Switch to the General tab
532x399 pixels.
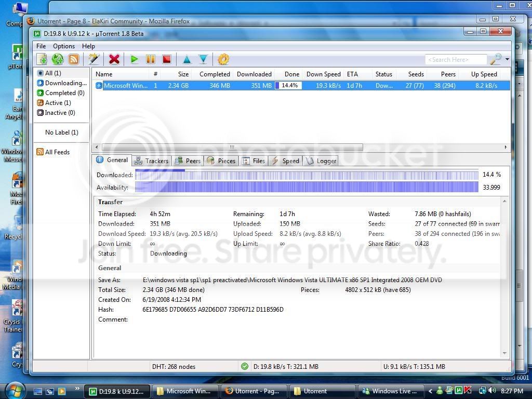tap(112, 160)
